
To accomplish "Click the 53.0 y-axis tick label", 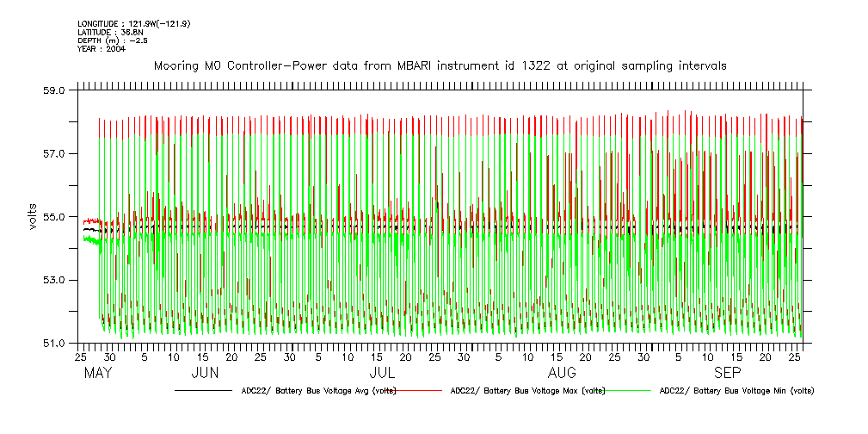I will coord(55,280).
